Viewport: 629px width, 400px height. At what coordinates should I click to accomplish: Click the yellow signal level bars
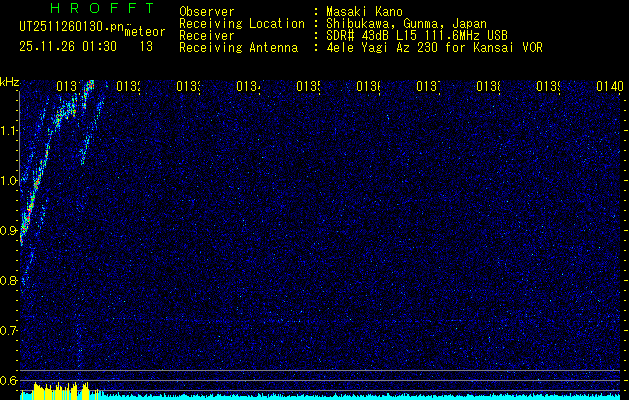(x=52, y=392)
